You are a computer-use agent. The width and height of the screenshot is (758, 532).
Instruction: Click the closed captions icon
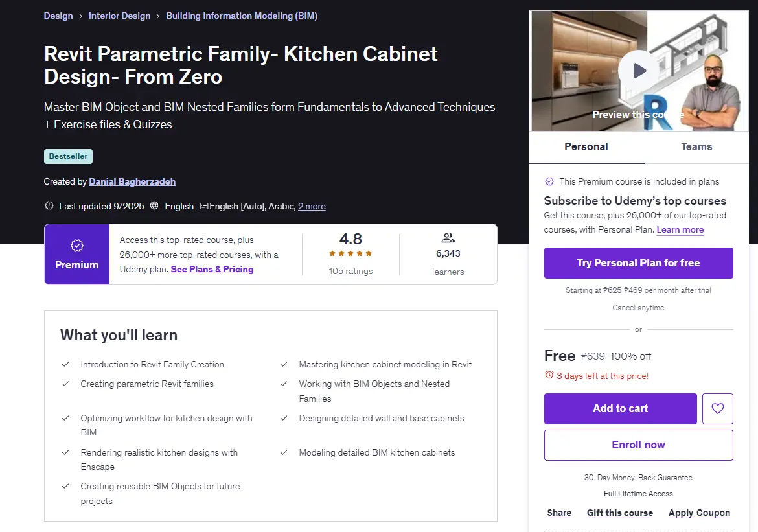pos(204,206)
